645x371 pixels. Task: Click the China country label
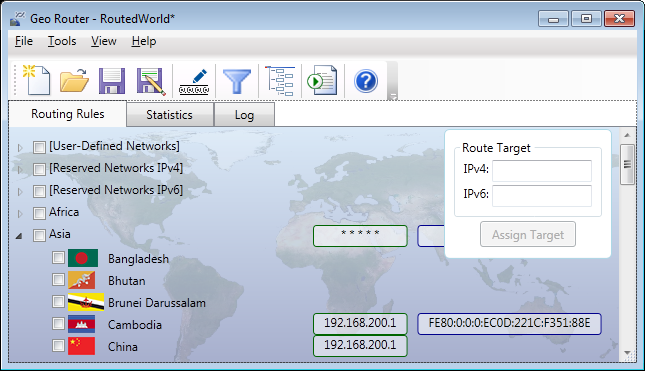[123, 346]
